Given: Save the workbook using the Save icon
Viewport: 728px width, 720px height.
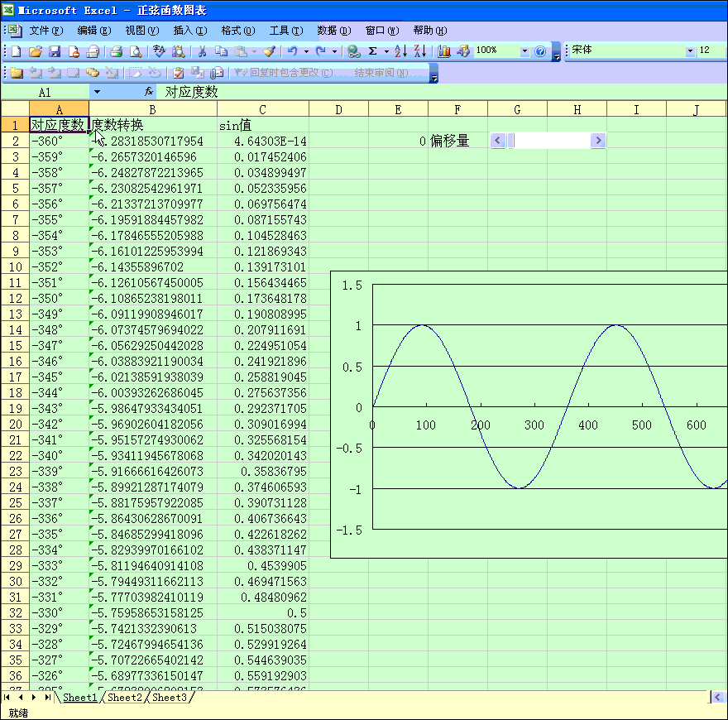Looking at the screenshot, I should pyautogui.click(x=54, y=51).
